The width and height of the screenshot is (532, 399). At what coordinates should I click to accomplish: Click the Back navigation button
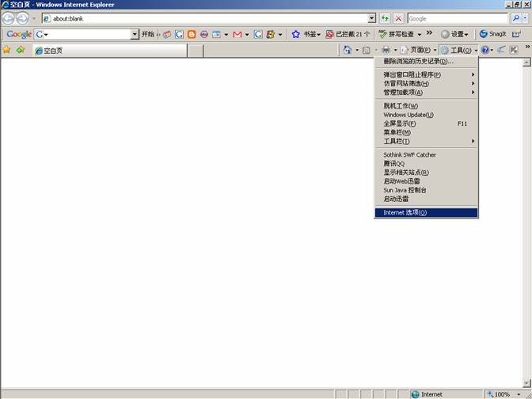9,18
